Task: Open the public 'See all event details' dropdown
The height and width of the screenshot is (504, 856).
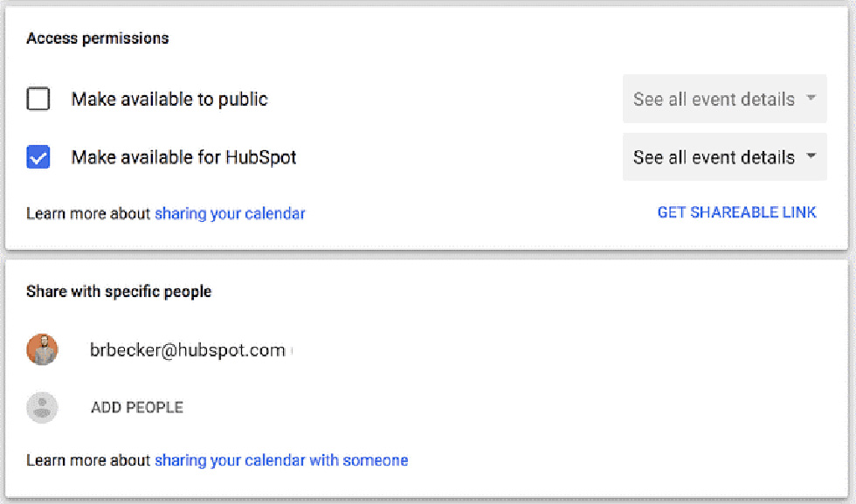Action: click(714, 100)
